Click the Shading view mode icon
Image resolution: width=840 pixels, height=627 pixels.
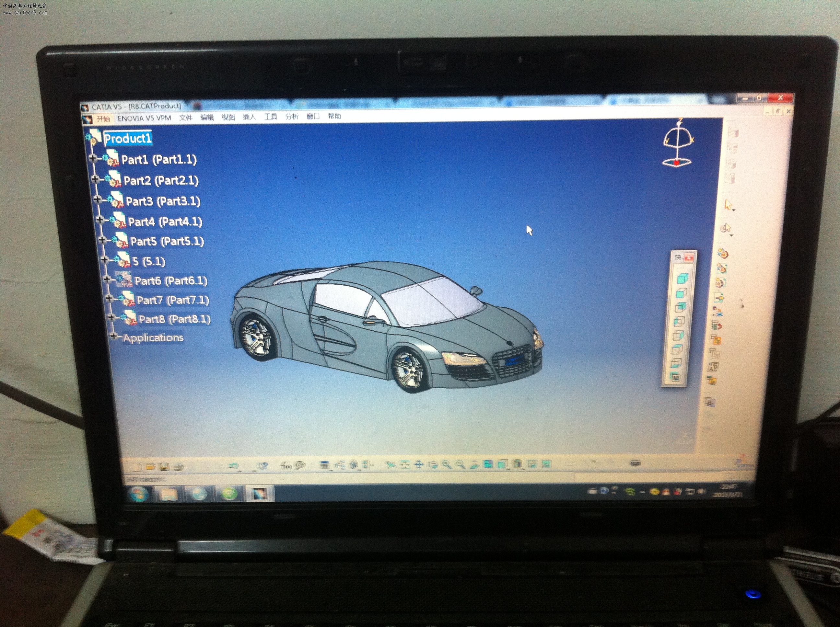[517, 464]
